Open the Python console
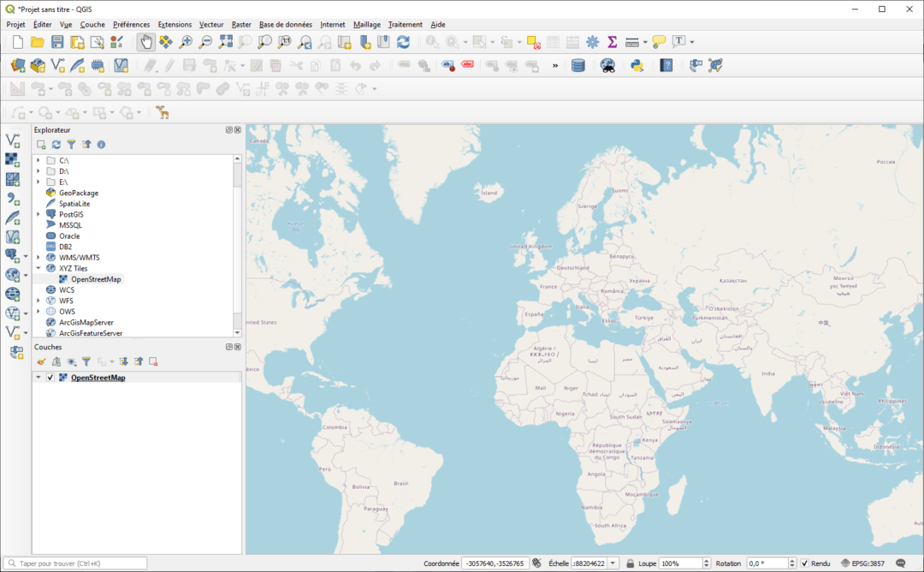This screenshot has height=572, width=924. click(635, 65)
